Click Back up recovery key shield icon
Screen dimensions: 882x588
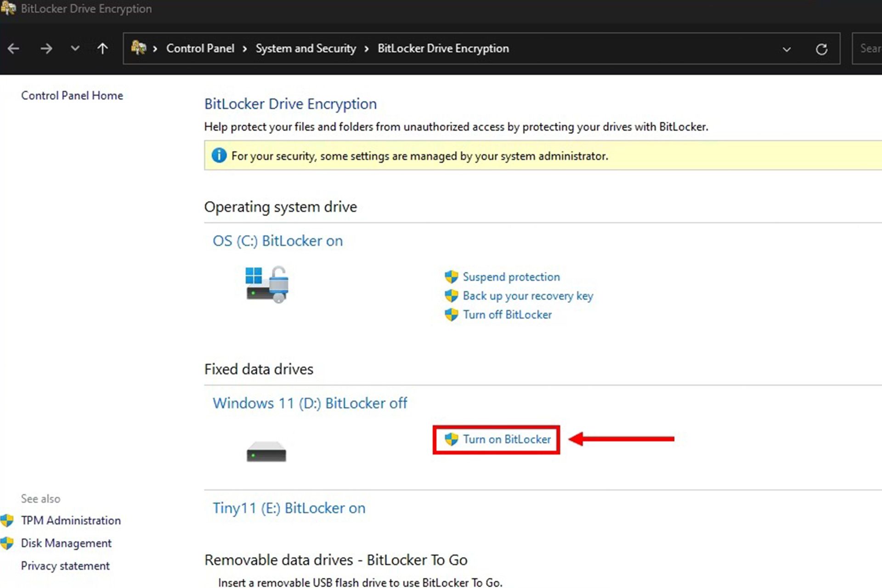(451, 295)
